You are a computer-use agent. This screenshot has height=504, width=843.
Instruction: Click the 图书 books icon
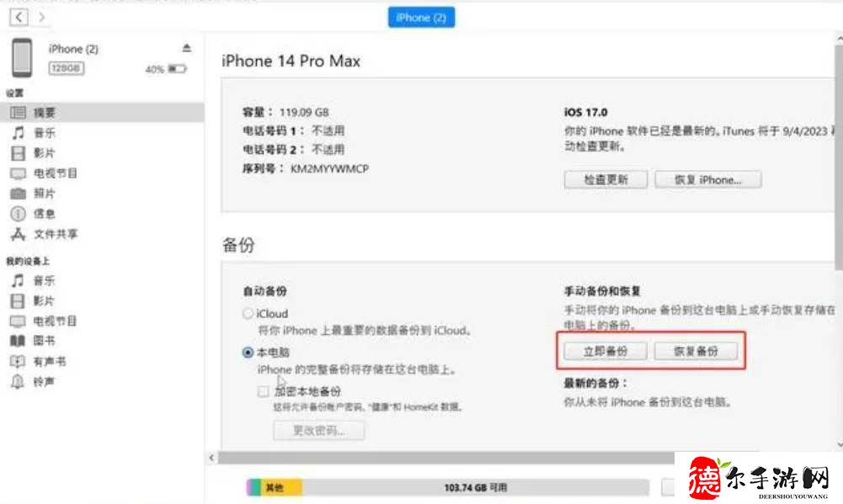coord(18,341)
